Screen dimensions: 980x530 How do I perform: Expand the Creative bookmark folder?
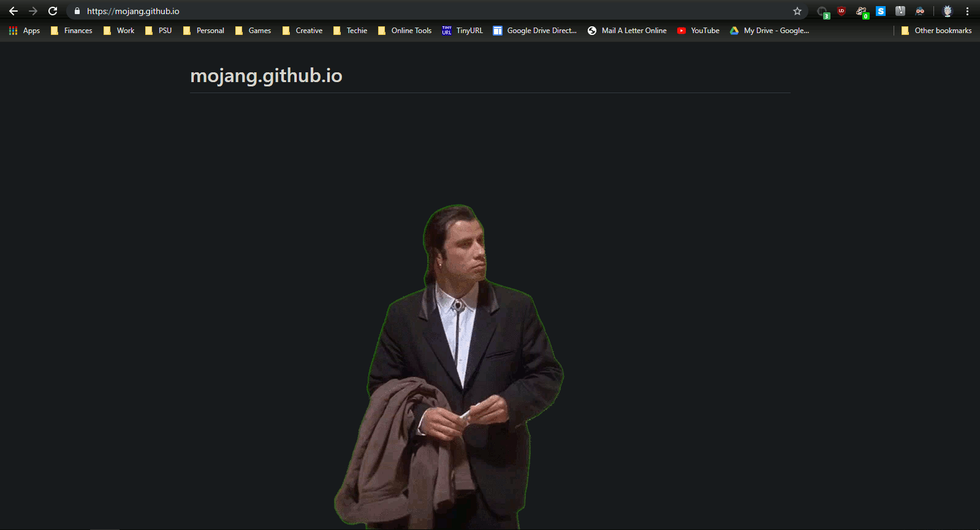click(302, 31)
